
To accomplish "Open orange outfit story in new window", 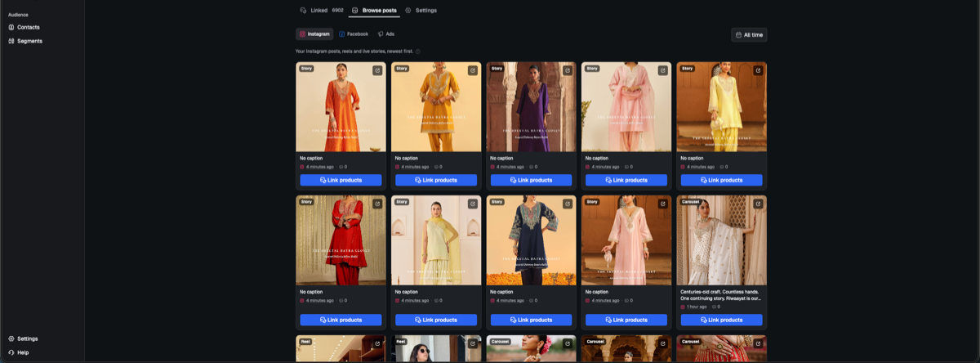I will point(377,70).
